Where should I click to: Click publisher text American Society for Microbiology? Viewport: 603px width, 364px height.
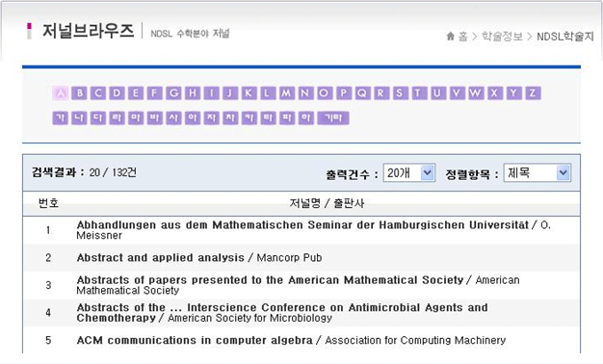click(250, 318)
